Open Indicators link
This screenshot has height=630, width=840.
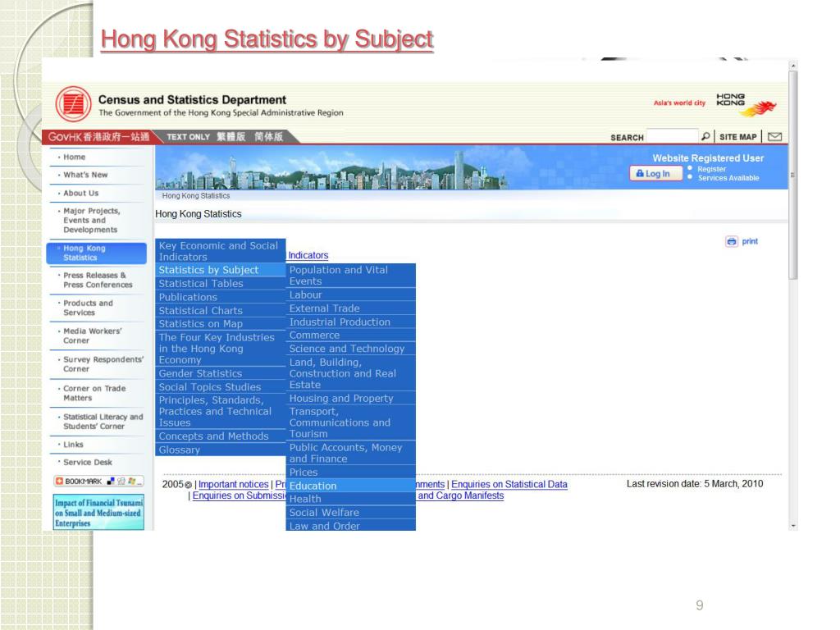point(308,256)
